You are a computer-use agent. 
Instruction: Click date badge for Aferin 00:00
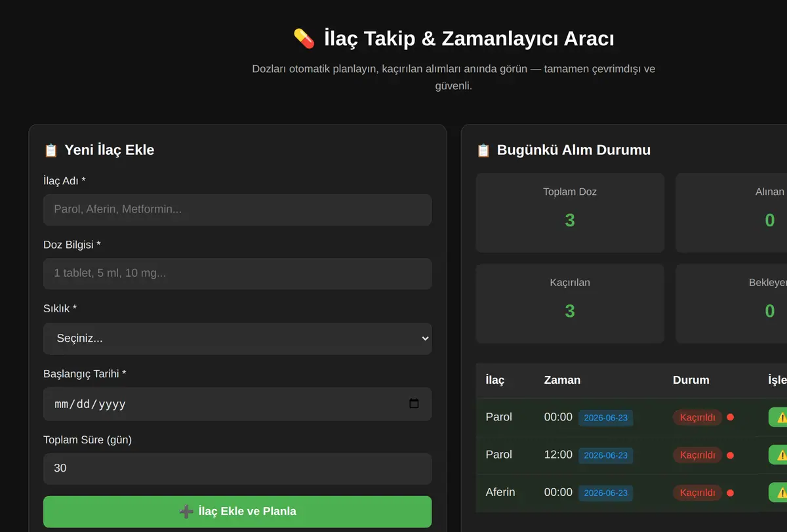click(605, 493)
